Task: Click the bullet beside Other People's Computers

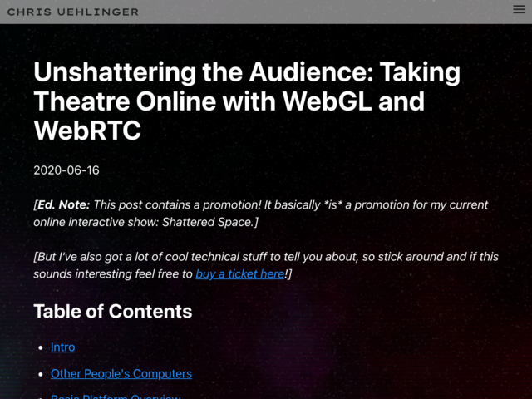Action: point(41,374)
